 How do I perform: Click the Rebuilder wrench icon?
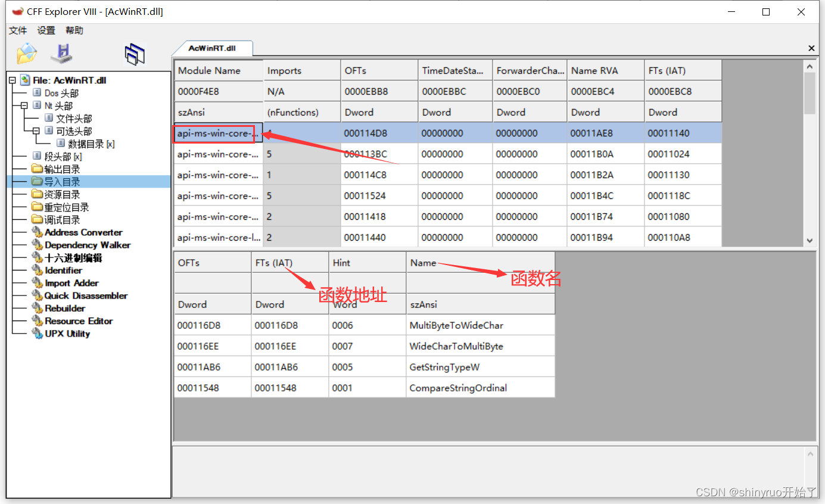pos(37,308)
